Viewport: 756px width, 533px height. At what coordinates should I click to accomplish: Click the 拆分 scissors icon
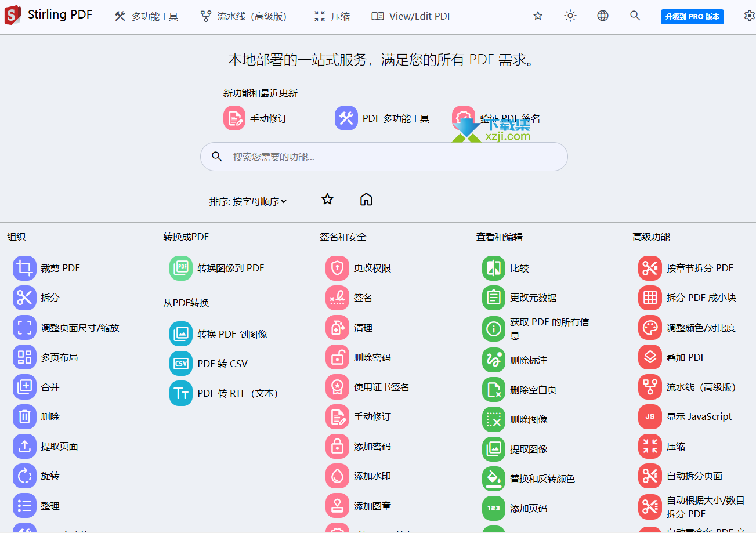click(24, 298)
